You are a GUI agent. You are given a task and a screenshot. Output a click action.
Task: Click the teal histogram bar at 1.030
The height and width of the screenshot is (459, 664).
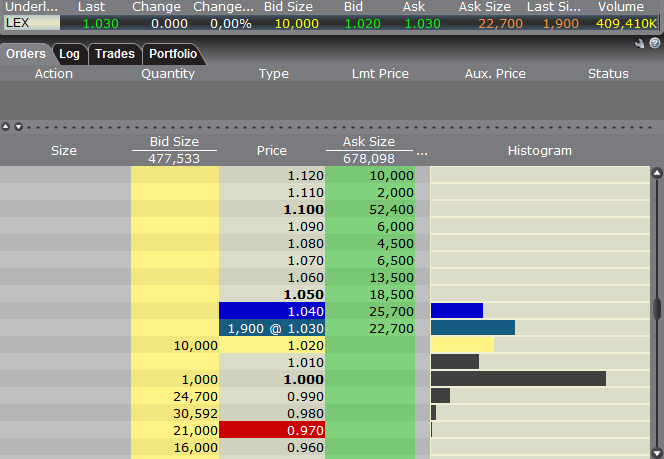coord(473,327)
